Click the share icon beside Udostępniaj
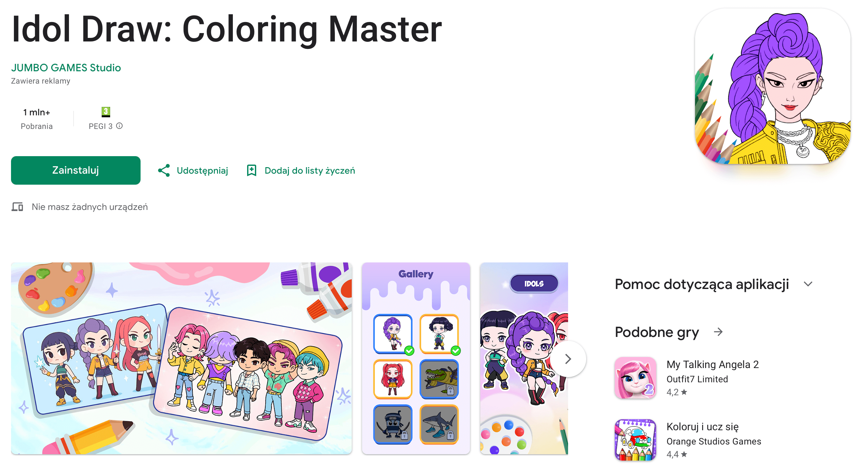Screen dimensions: 868x473 click(164, 171)
